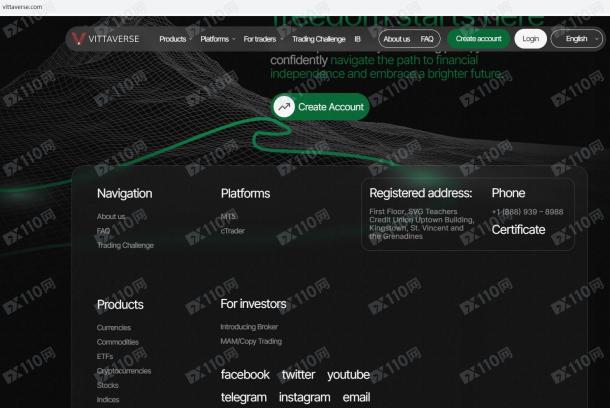610x408 pixels.
Task: Open the MT5 platform link
Action: pos(228,216)
